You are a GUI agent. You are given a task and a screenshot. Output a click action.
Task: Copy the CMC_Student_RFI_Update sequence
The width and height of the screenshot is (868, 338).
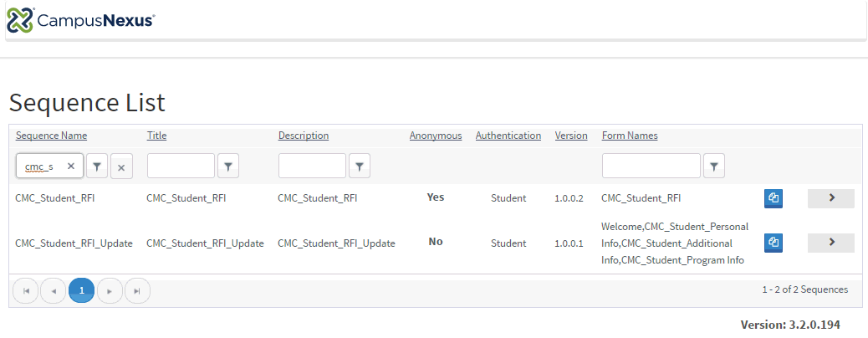(x=774, y=243)
